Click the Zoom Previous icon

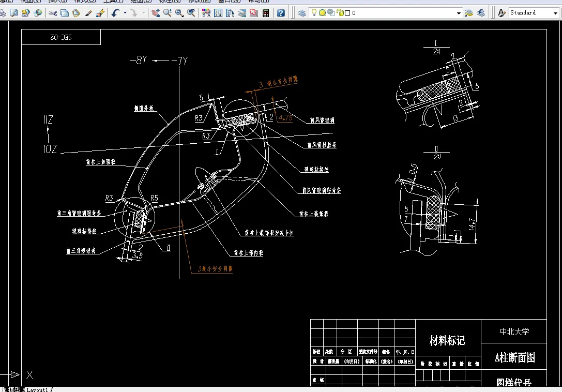[191, 13]
